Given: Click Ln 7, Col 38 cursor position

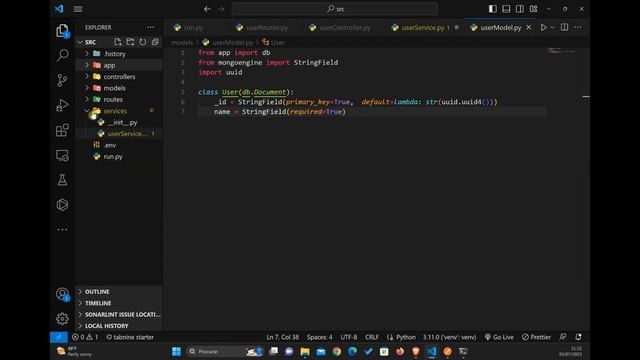Looking at the screenshot, I should click(282, 337).
